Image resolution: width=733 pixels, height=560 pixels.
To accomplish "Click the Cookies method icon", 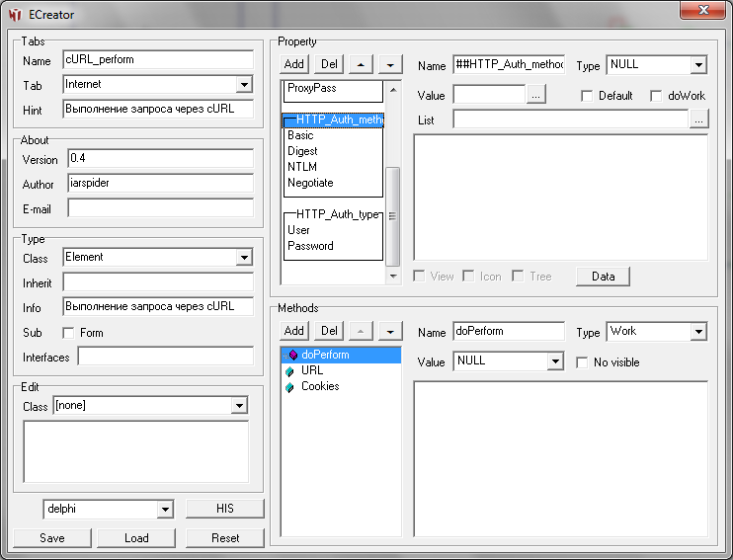I will (289, 387).
